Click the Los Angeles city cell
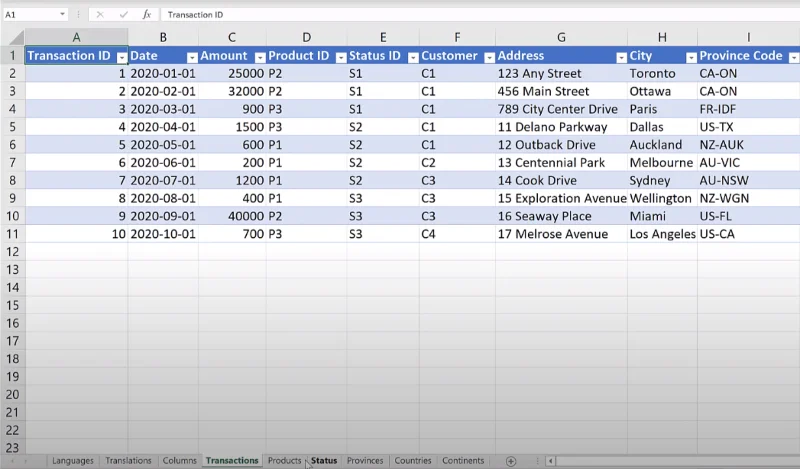Image resolution: width=800 pixels, height=469 pixels. pyautogui.click(x=662, y=234)
